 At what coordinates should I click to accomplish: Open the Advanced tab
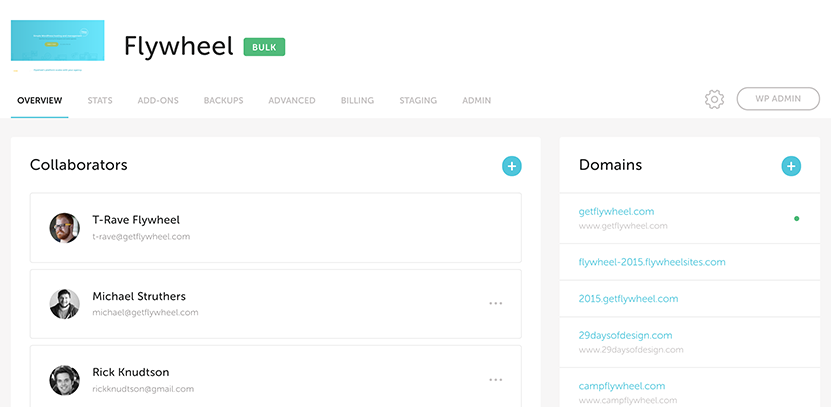pyautogui.click(x=291, y=100)
